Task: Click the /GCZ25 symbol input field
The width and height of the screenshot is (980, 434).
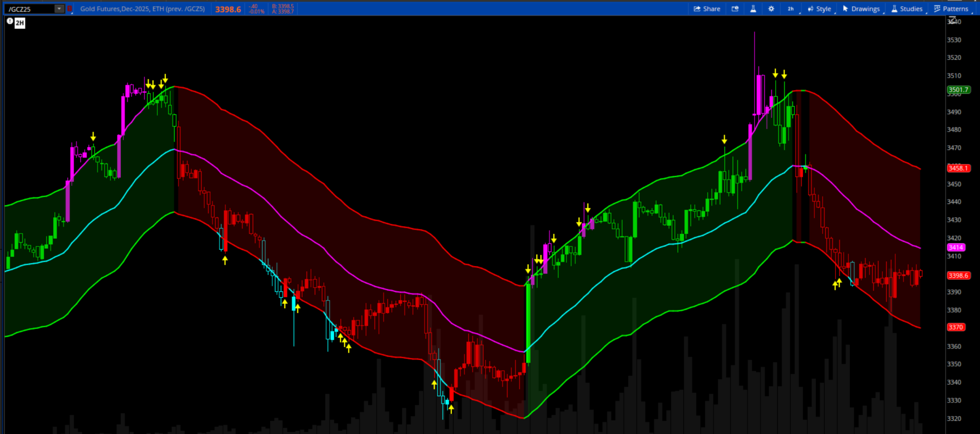Action: (30, 9)
